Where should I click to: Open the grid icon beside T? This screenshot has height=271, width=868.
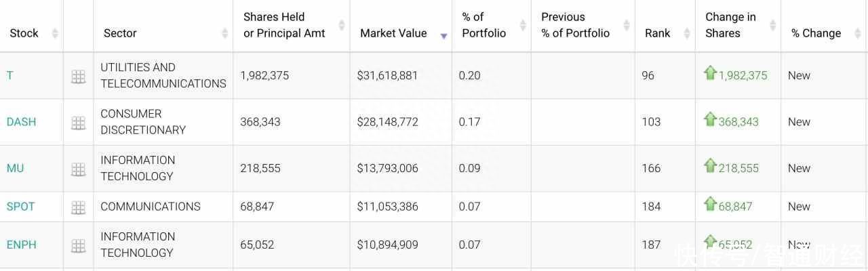tap(79, 77)
